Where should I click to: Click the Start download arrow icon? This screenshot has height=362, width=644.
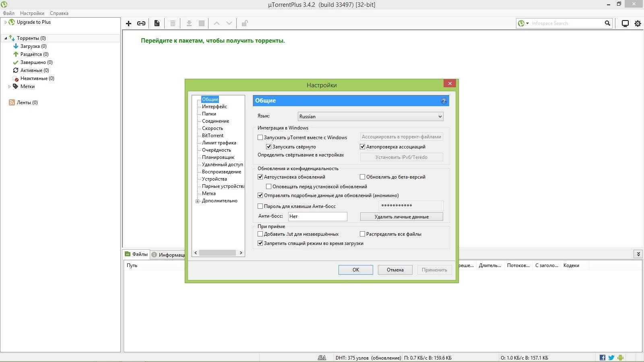(x=189, y=23)
